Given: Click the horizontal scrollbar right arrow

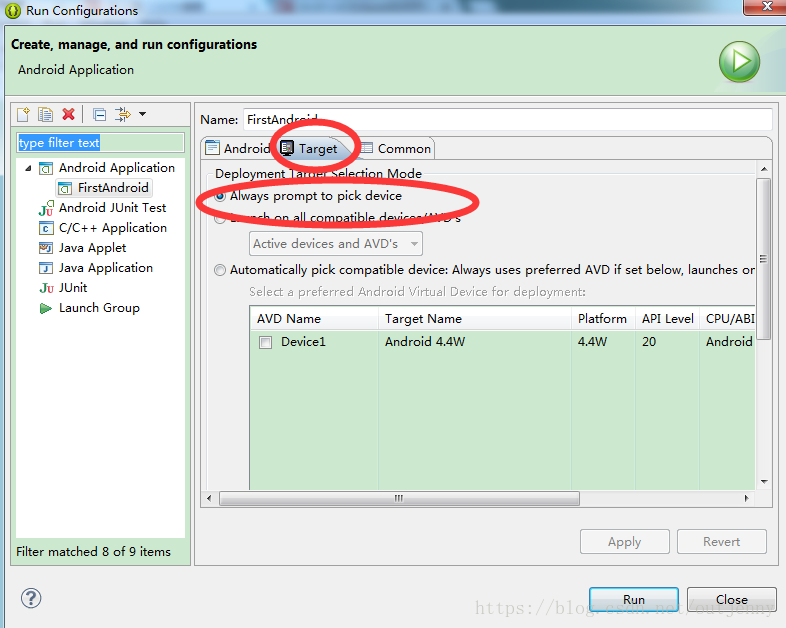Looking at the screenshot, I should (746, 499).
